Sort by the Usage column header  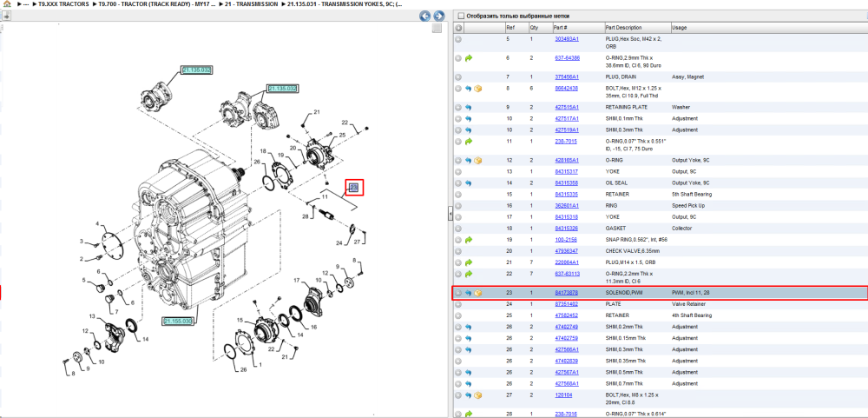point(768,27)
